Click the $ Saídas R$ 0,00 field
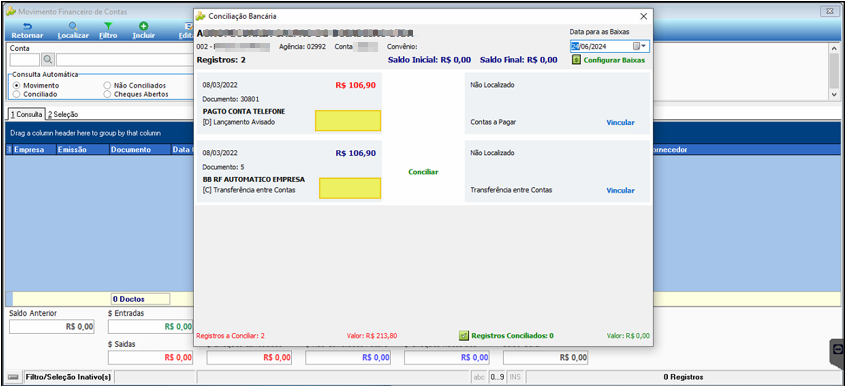The height and width of the screenshot is (388, 846). [x=151, y=357]
